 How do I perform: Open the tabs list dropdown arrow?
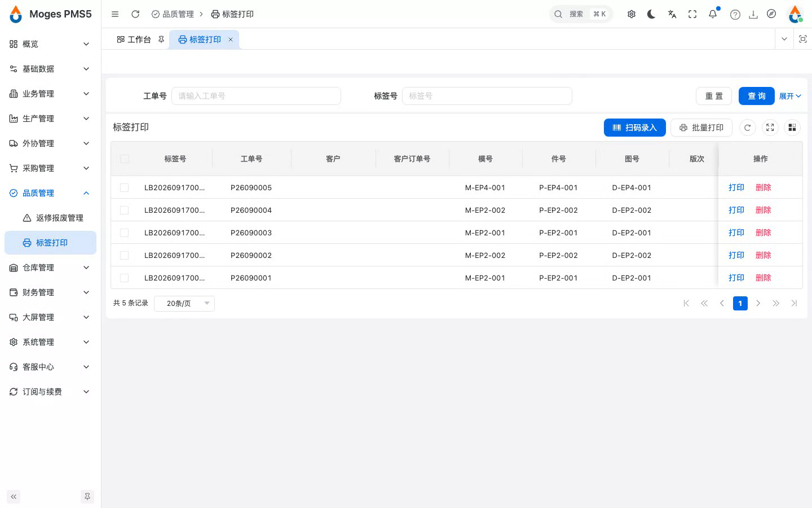tap(784, 39)
